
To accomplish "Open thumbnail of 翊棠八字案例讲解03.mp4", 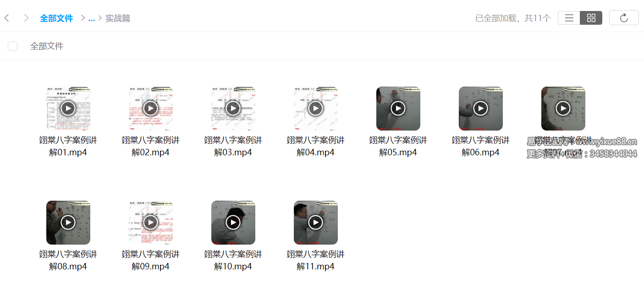I will [233, 109].
